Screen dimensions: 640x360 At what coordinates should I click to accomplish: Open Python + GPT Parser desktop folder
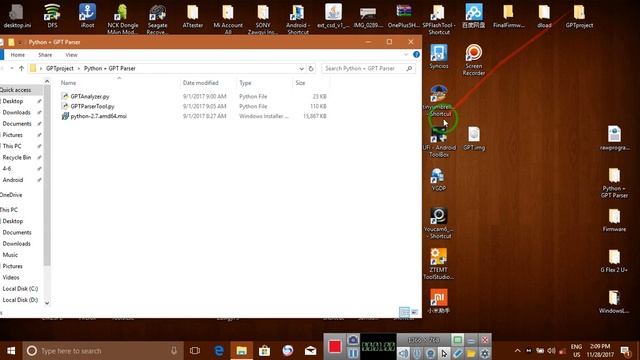[x=614, y=183]
